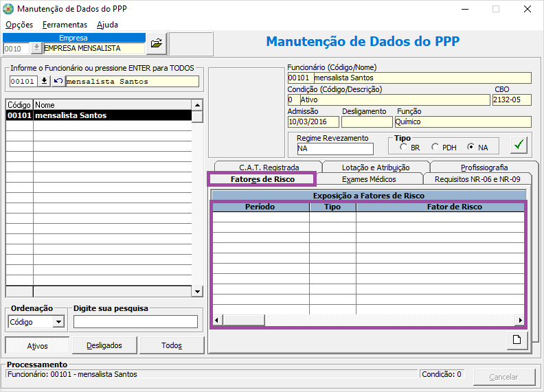
Task: Click the Tipo column header in risk table
Action: 332,207
